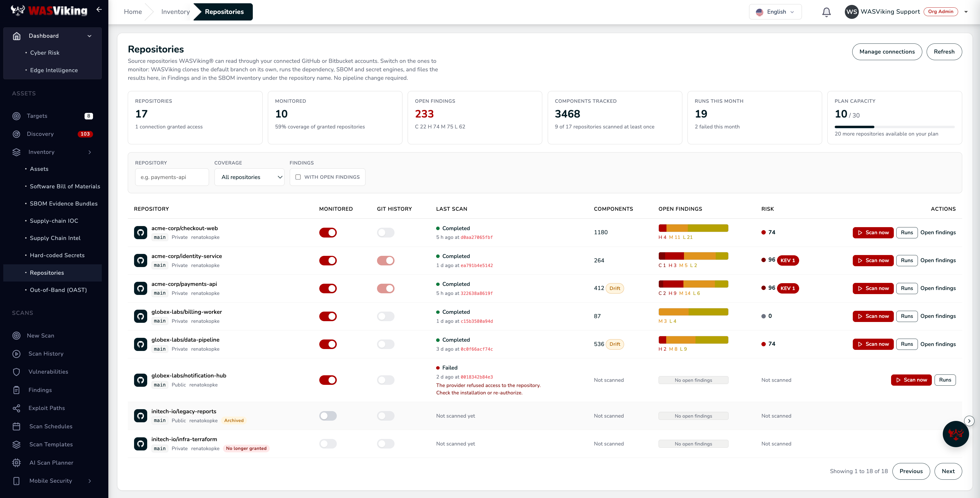Image resolution: width=980 pixels, height=498 pixels.
Task: Toggle Monitored switch for acme-corp/checkout-web
Action: [328, 232]
